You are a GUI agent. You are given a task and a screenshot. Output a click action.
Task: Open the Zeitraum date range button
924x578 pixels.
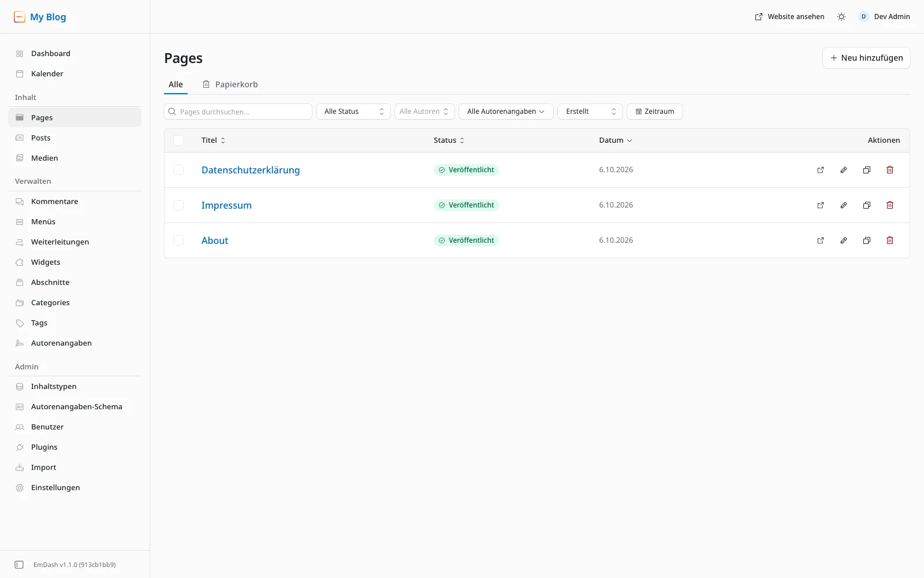[x=655, y=112]
